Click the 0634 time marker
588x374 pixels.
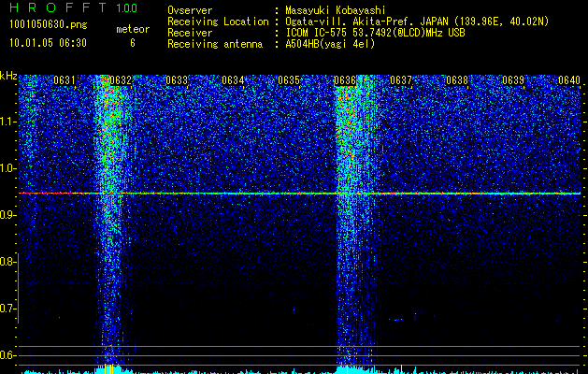pos(233,80)
